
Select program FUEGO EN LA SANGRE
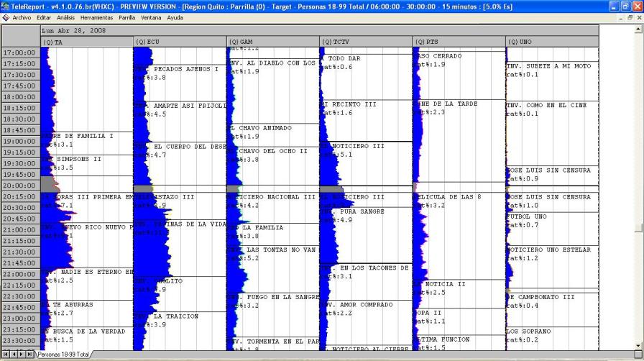coord(283,297)
